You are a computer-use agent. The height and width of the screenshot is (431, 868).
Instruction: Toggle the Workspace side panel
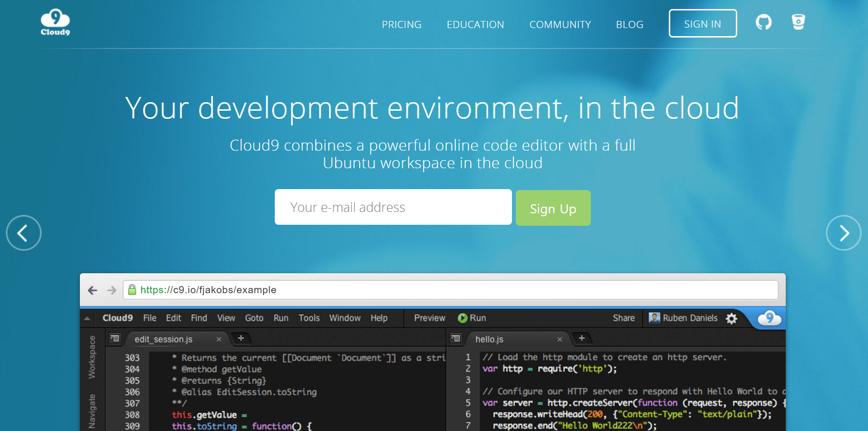[92, 357]
